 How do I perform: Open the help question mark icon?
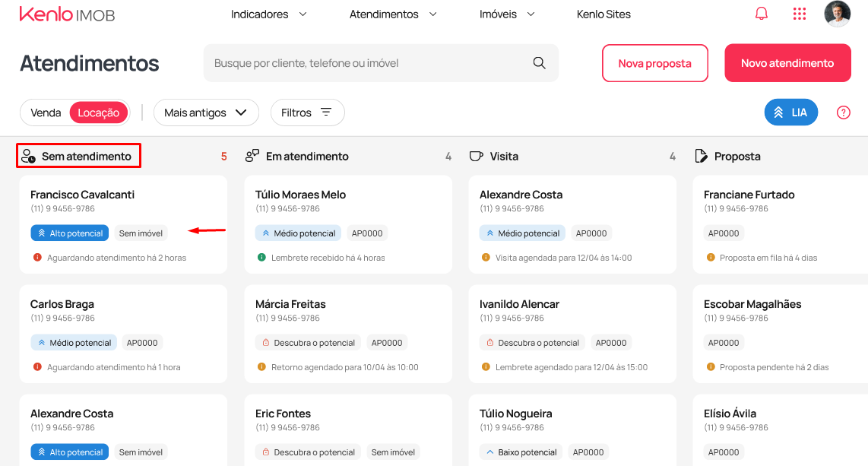[843, 113]
